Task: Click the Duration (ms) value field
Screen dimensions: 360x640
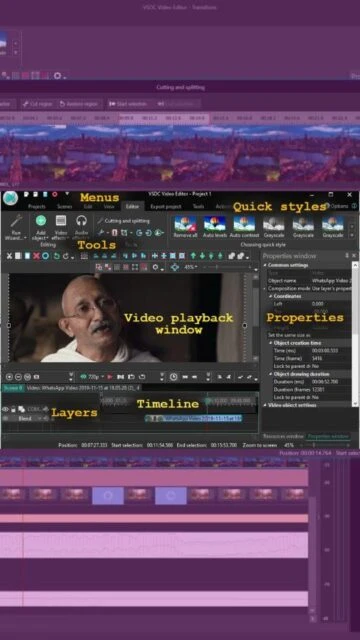Action: pyautogui.click(x=331, y=382)
